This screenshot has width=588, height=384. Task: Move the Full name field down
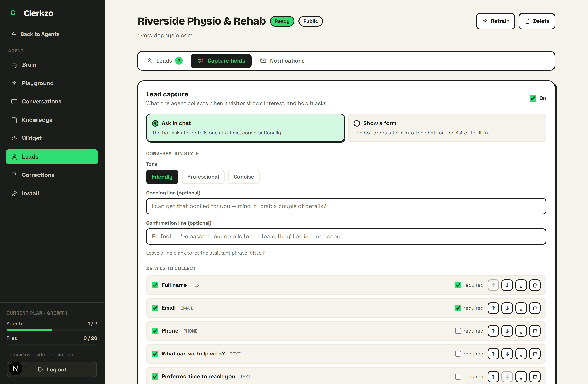pos(507,285)
